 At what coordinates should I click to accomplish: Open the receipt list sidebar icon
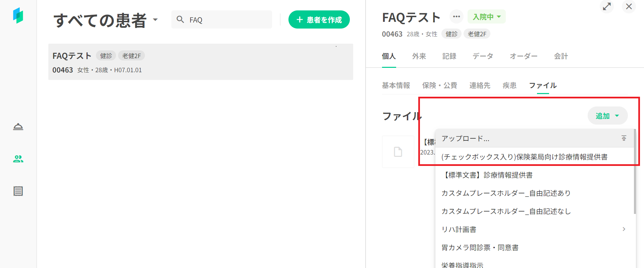(18, 191)
